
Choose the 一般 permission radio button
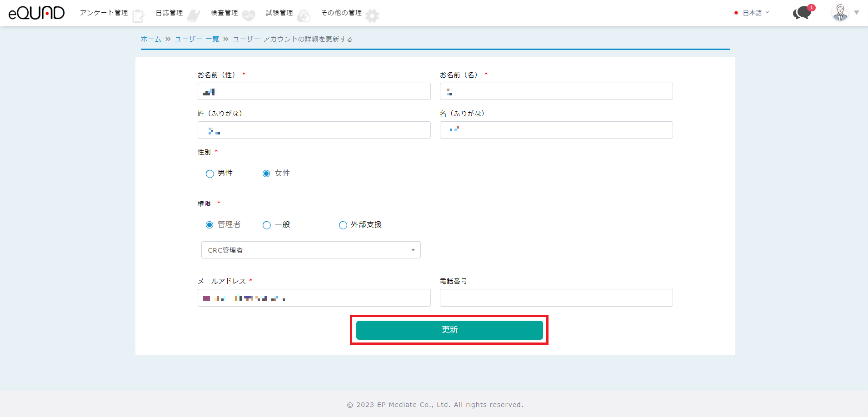coord(267,225)
